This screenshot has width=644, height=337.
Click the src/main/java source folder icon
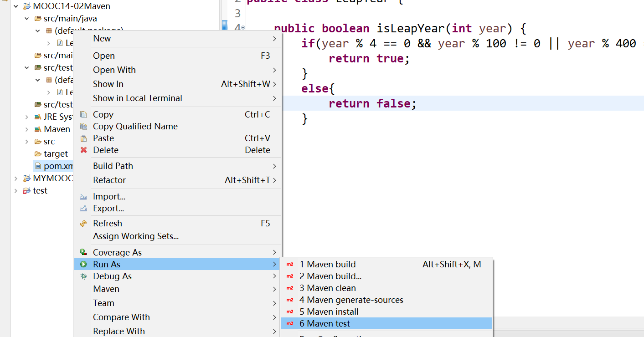click(x=38, y=19)
